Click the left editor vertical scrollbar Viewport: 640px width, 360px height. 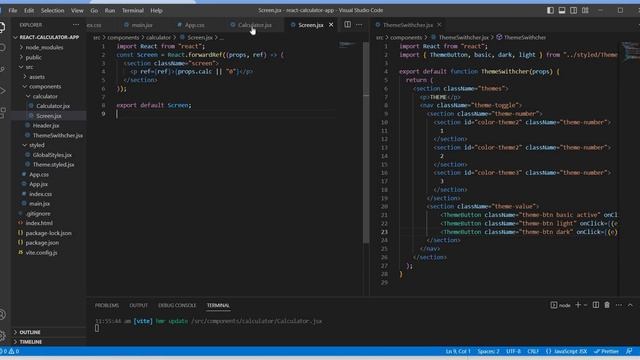point(366,143)
